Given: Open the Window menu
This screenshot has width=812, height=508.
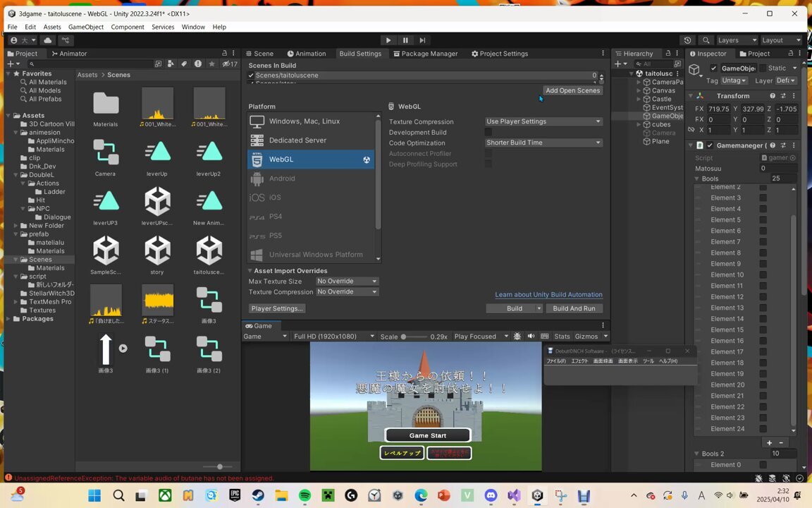Looking at the screenshot, I should click(x=193, y=27).
